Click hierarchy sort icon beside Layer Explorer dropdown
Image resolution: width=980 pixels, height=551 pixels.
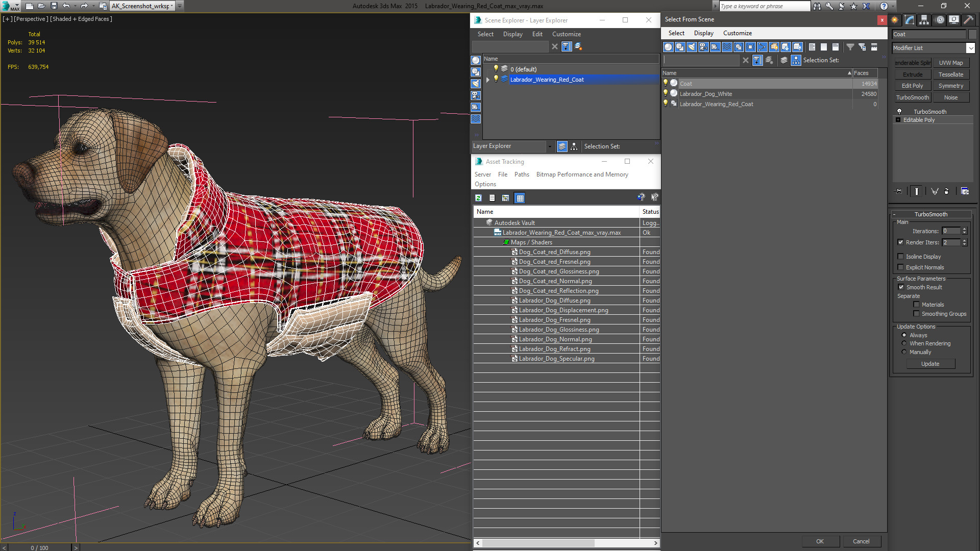pyautogui.click(x=574, y=146)
